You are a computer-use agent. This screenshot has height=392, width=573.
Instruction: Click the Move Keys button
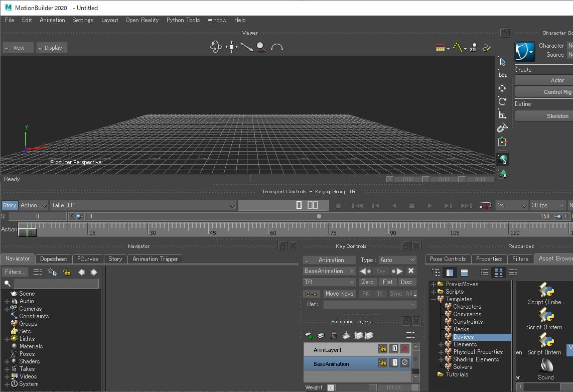pos(339,294)
